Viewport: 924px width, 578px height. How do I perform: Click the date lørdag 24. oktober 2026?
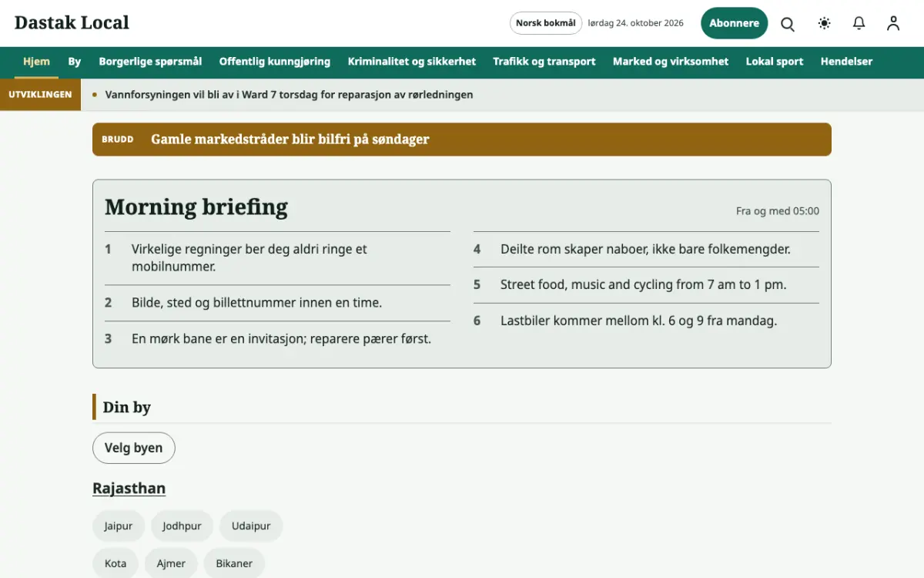(x=636, y=23)
